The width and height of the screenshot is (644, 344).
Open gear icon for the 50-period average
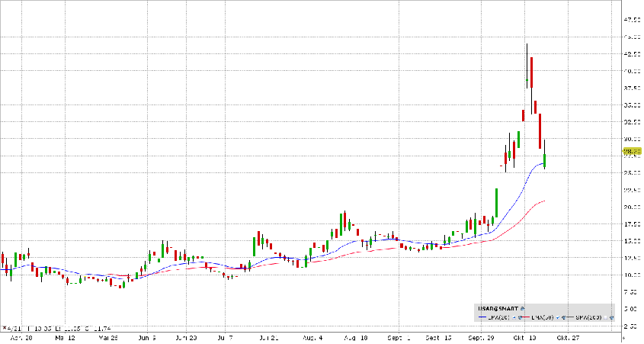(563, 317)
